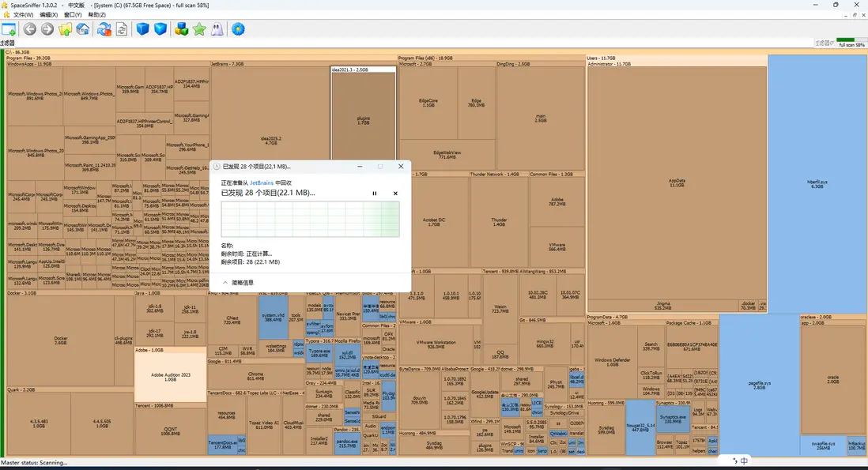The height and width of the screenshot is (470, 868).
Task: Select the Windows Defender 1.0GB block
Action: coord(612,362)
